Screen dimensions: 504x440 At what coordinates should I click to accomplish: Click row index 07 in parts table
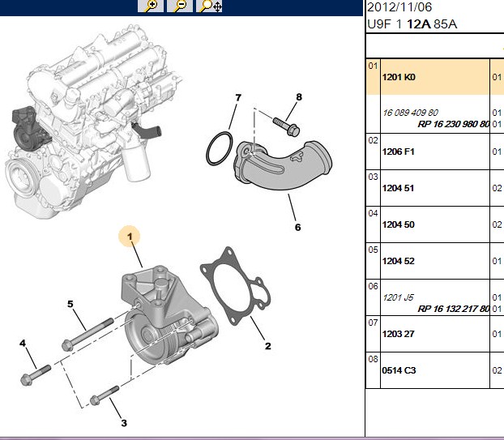click(373, 323)
